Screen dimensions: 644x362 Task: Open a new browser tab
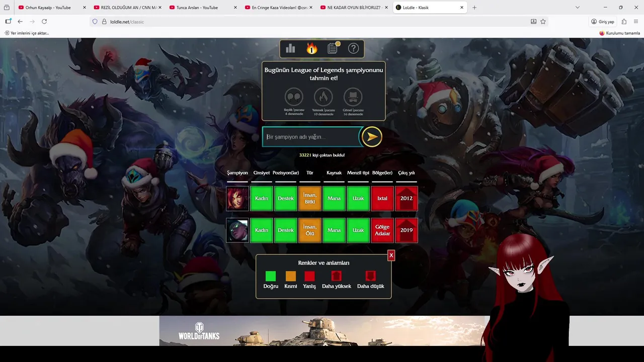[x=474, y=8]
